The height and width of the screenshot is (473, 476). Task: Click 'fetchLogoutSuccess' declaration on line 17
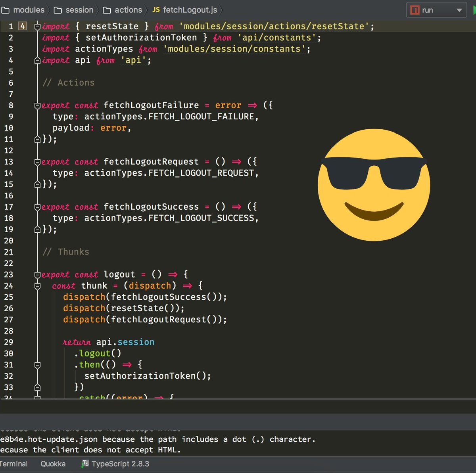coord(151,207)
